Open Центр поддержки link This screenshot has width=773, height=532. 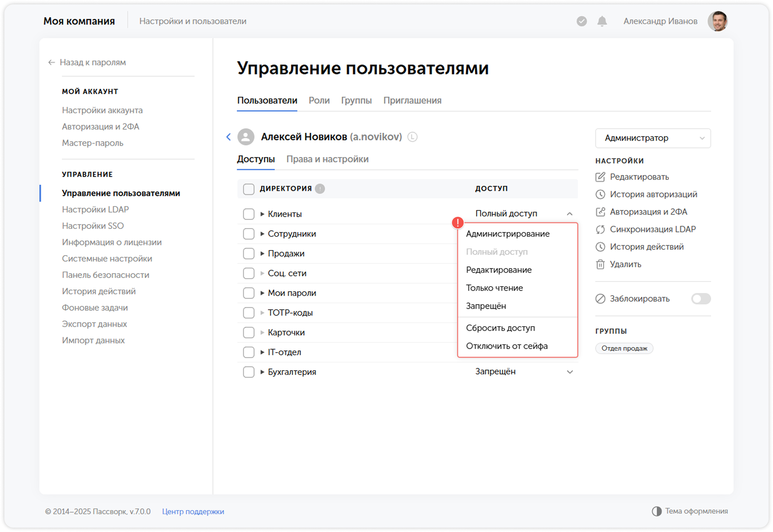(x=193, y=511)
